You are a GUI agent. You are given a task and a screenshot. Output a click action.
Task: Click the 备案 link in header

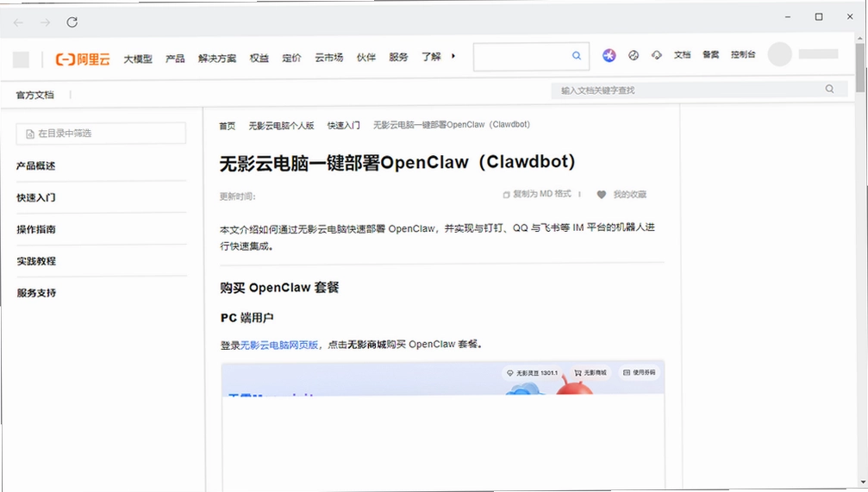click(711, 55)
